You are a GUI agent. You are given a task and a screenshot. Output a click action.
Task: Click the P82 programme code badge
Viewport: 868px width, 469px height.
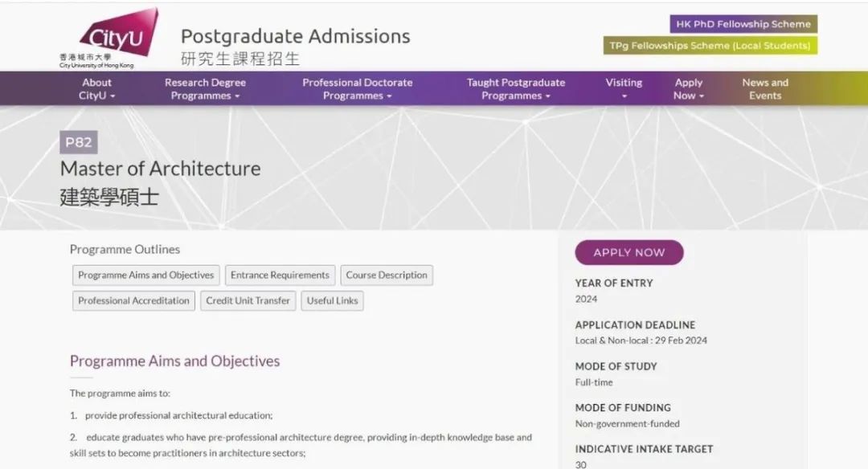79,143
